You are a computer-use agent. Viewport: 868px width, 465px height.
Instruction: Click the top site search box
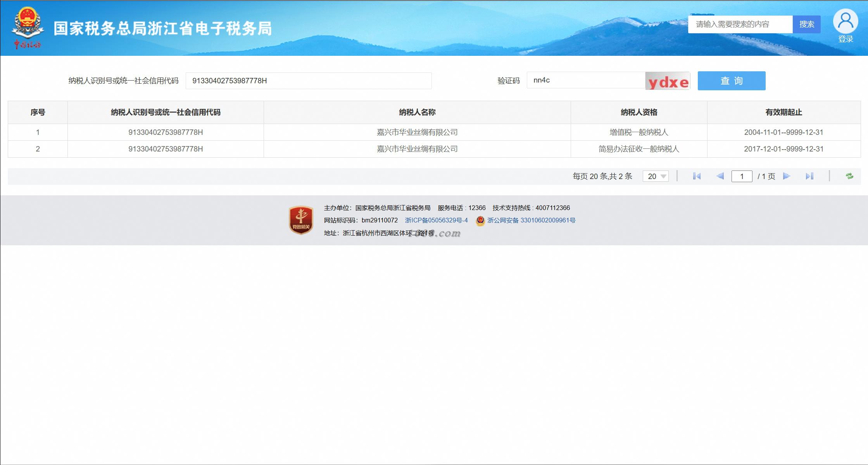[740, 24]
